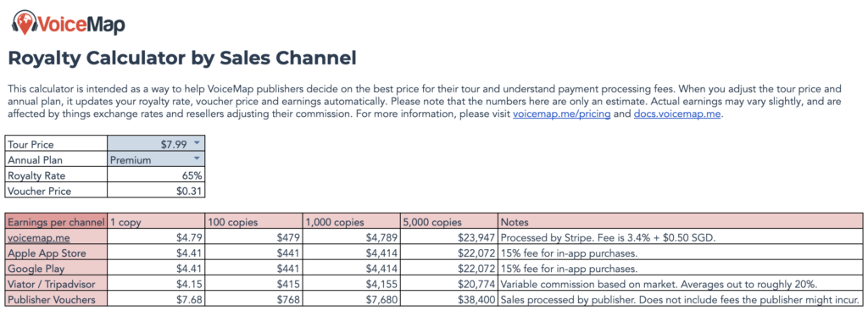Select the Royalty Rate 65% cell

(x=156, y=175)
